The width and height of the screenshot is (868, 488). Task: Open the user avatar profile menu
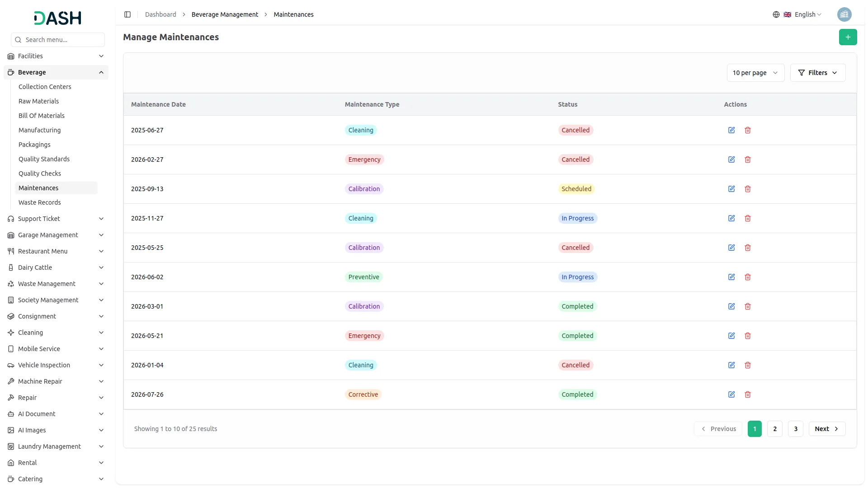pyautogui.click(x=844, y=14)
